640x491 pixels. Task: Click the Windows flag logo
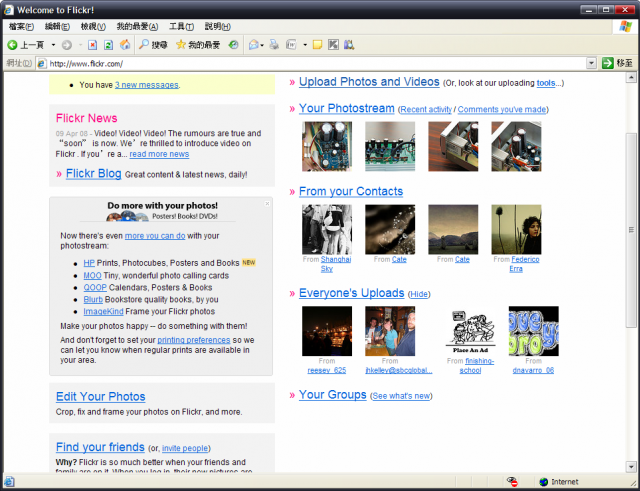625,27
